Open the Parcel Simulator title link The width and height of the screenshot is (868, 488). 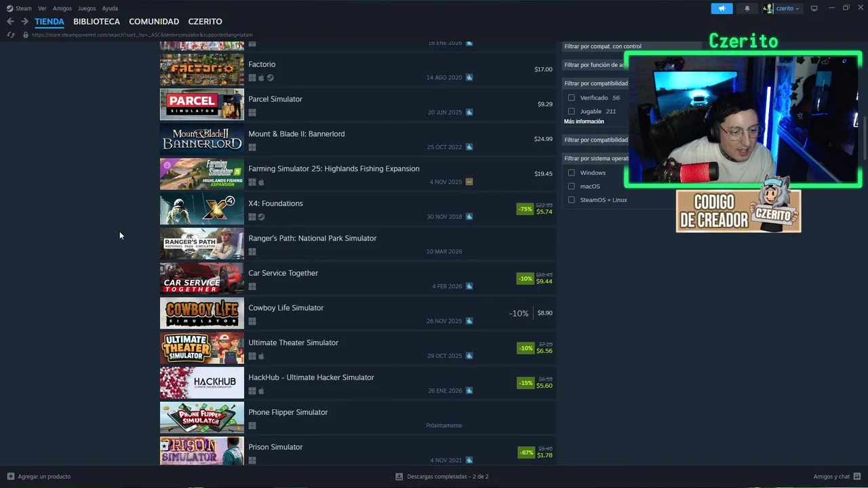pos(275,99)
